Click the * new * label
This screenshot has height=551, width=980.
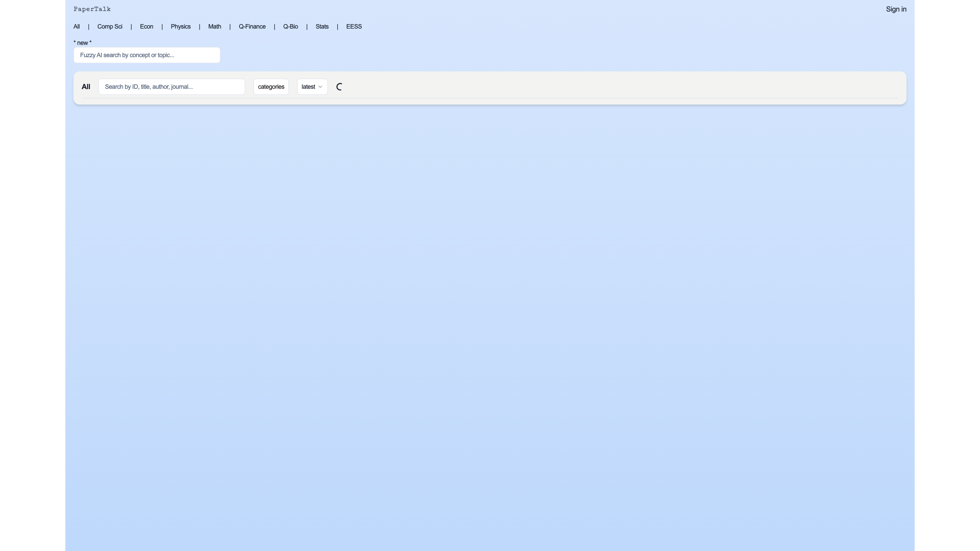(x=82, y=43)
